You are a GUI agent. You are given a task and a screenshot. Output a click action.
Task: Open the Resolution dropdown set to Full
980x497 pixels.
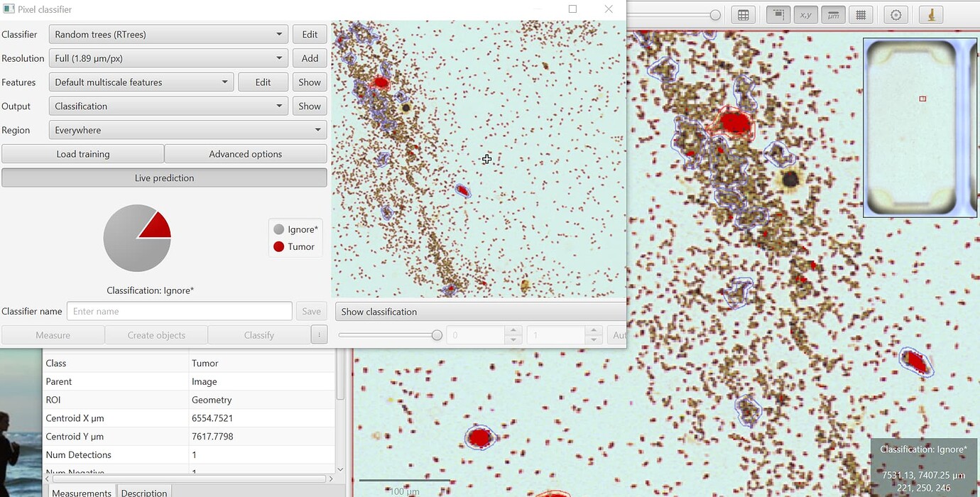tap(168, 58)
